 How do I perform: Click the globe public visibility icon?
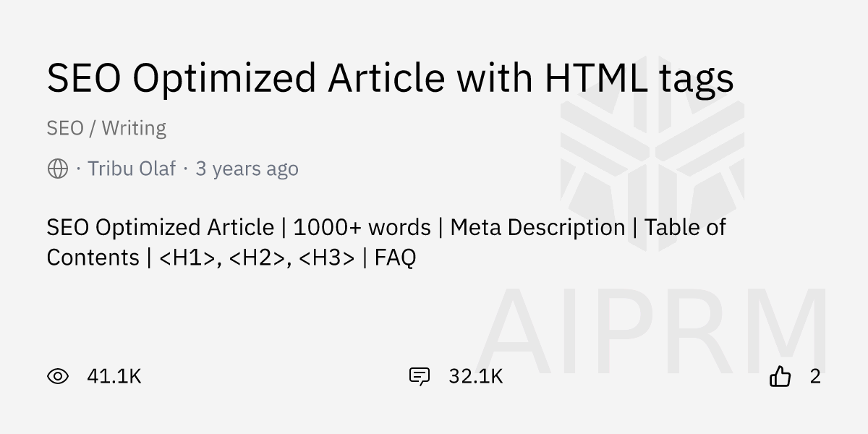(x=58, y=169)
